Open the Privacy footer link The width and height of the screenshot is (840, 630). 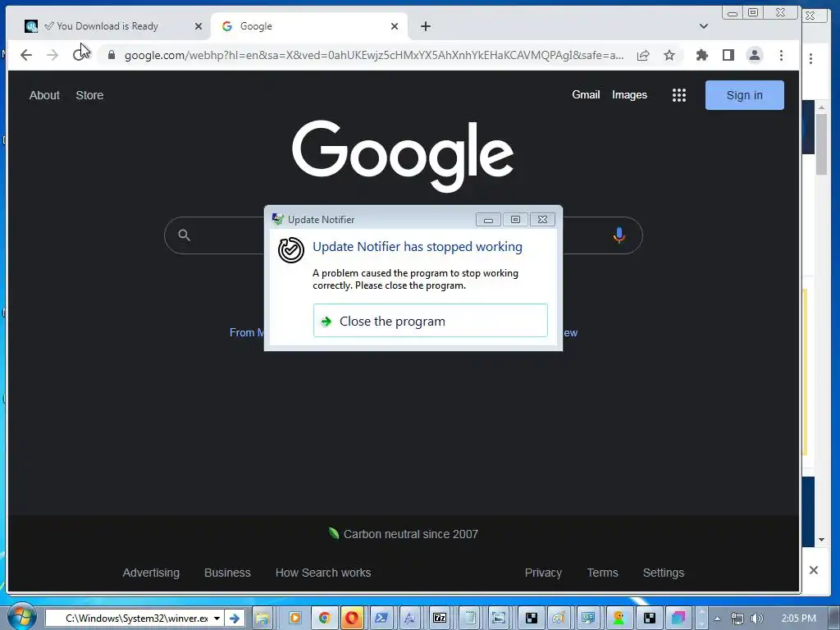point(543,573)
